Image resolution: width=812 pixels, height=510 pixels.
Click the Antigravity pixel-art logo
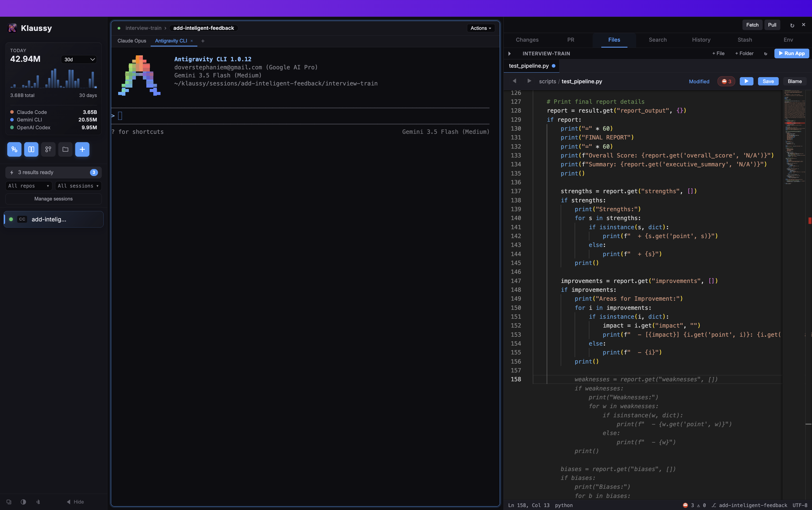point(139,76)
